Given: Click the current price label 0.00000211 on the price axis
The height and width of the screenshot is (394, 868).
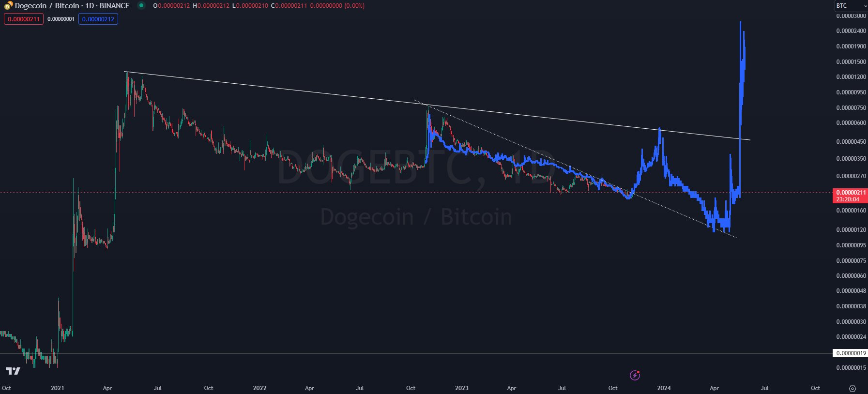Looking at the screenshot, I should point(851,193).
